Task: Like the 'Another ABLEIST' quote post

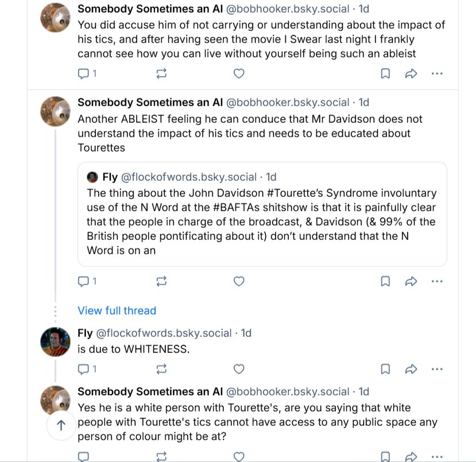Action: click(x=239, y=281)
